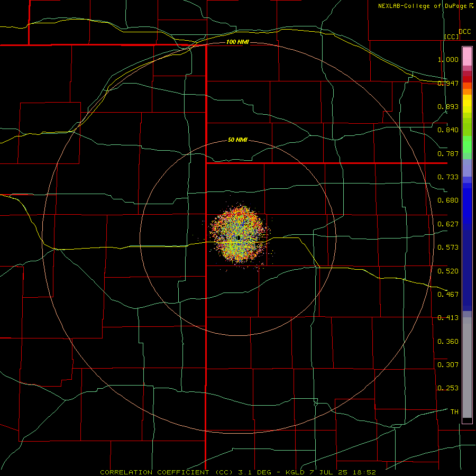The image size is (476, 476).
Task: Click the 0.307 scale value
Action: (448, 365)
